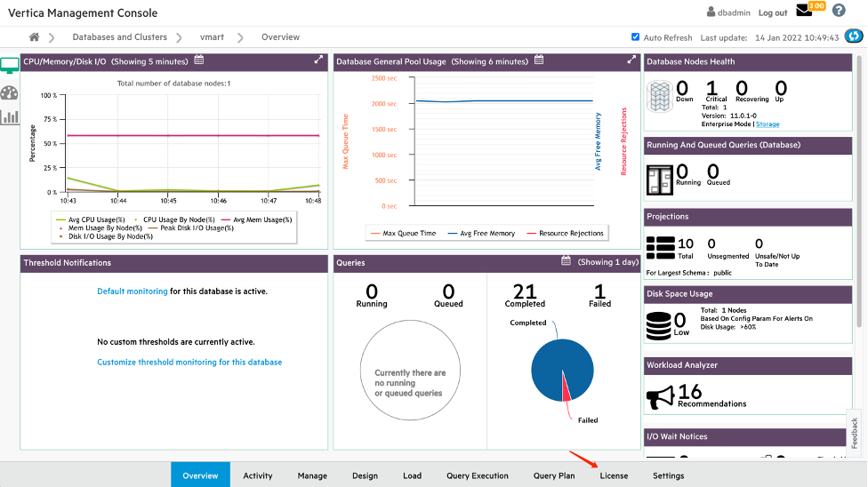Image resolution: width=868 pixels, height=487 pixels.
Task: Click the disk space stack icon
Action: 659,326
